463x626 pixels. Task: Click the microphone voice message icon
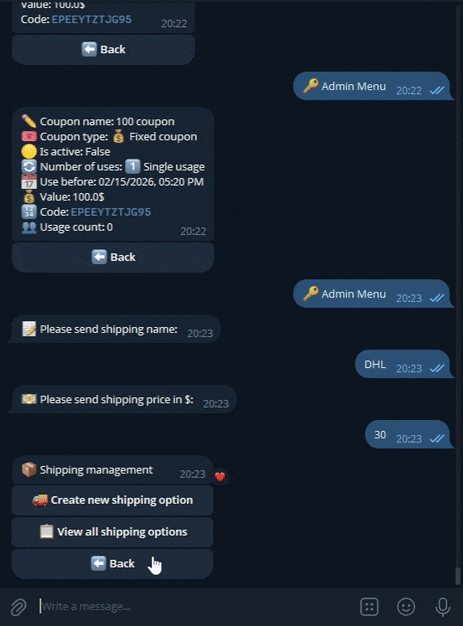tap(442, 607)
